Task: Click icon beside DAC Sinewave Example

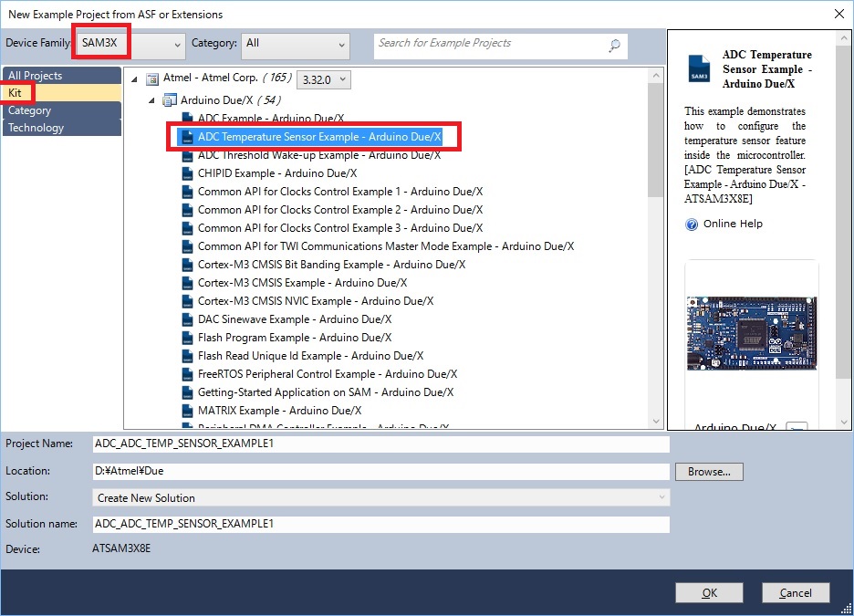Action: point(187,319)
